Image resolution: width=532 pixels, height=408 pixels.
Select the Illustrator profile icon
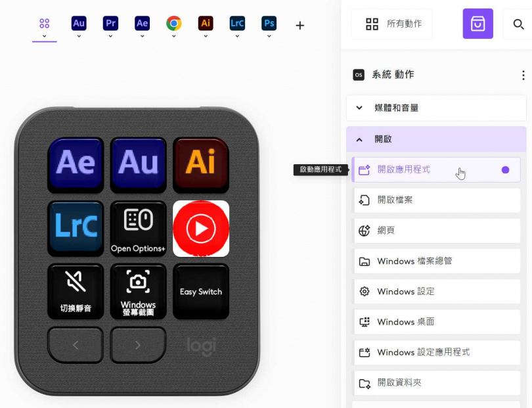[205, 22]
